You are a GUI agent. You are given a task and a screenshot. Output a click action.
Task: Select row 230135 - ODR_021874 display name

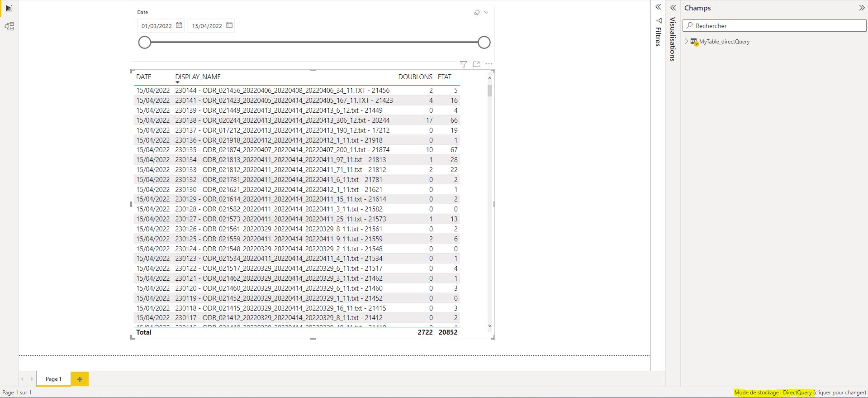283,150
